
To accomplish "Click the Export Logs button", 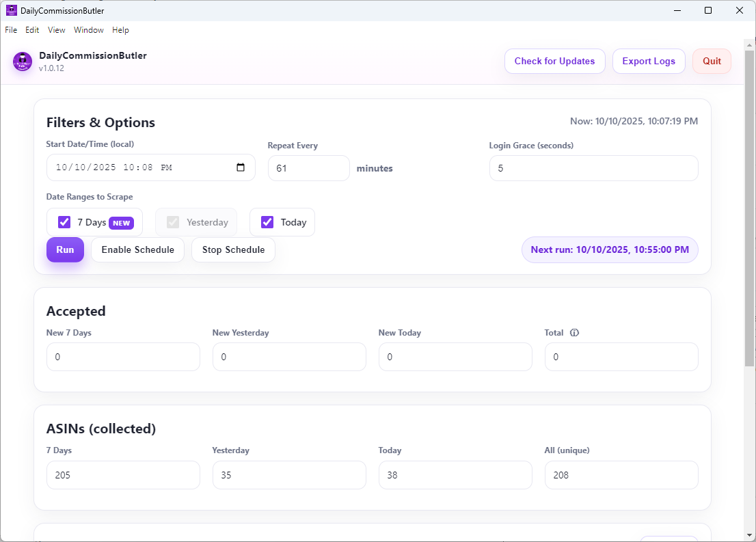I will pyautogui.click(x=648, y=62).
